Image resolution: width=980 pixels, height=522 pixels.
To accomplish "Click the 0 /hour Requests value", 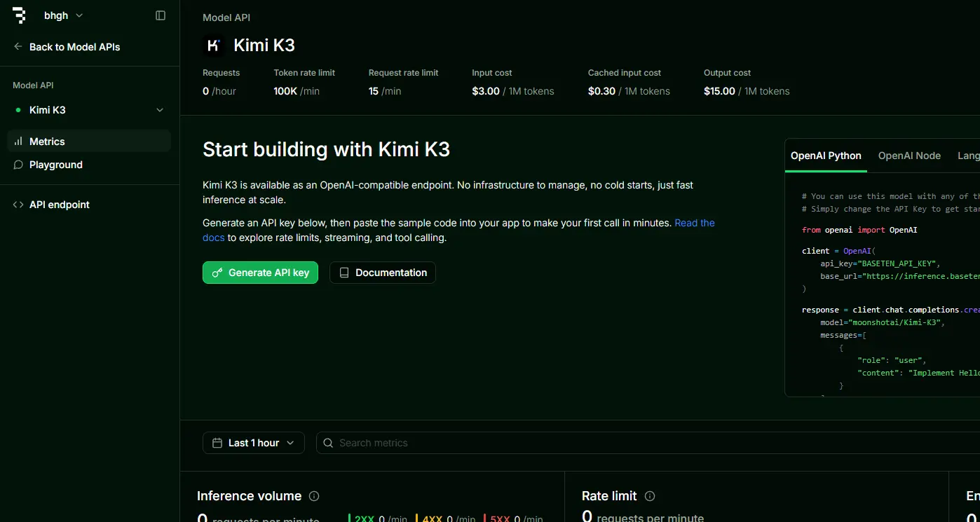I will click(221, 91).
